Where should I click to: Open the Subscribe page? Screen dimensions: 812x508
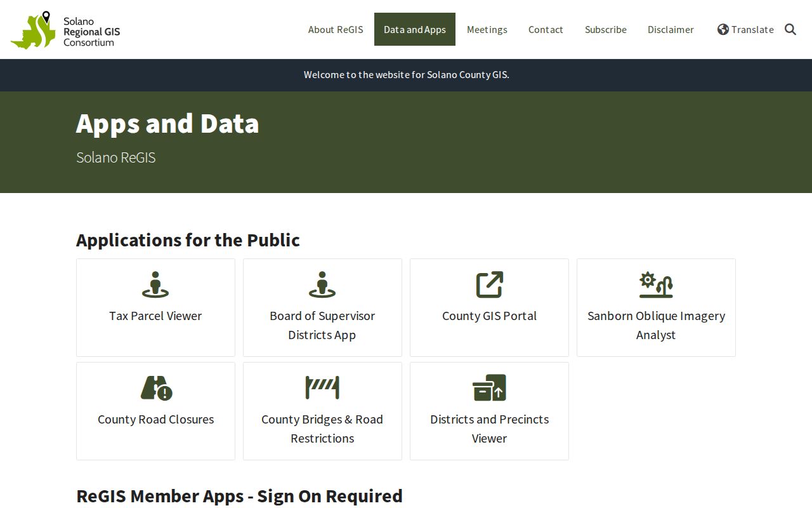pos(606,29)
